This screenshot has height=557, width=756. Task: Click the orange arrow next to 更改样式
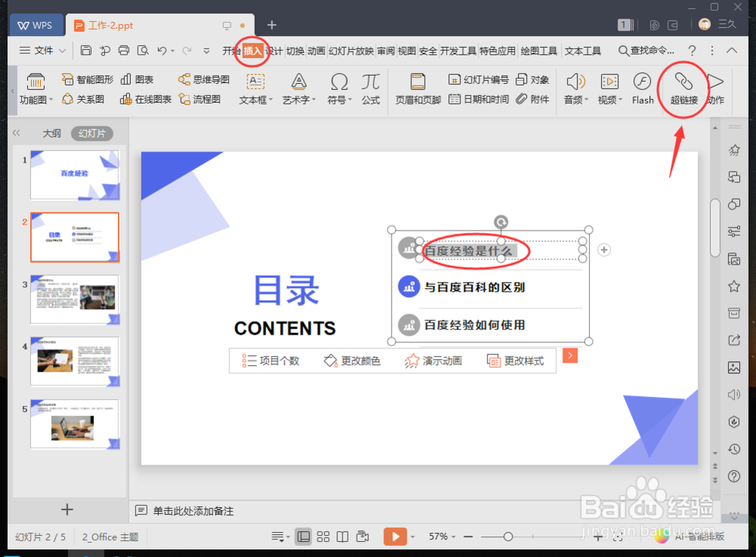pyautogui.click(x=570, y=356)
